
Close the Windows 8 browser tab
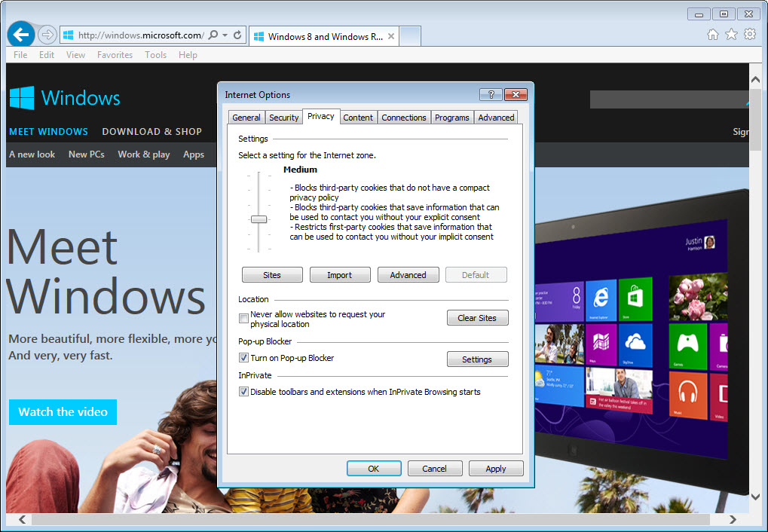click(391, 36)
